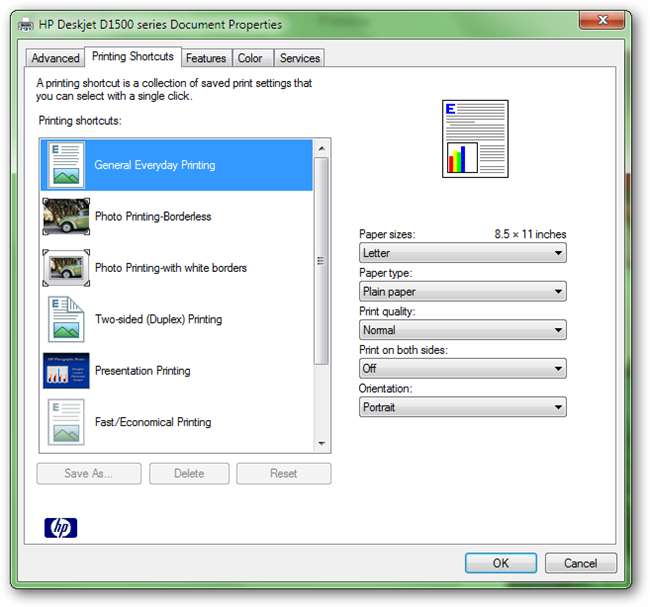
Task: Click the Presentation Printing blue slide icon
Action: click(x=66, y=371)
